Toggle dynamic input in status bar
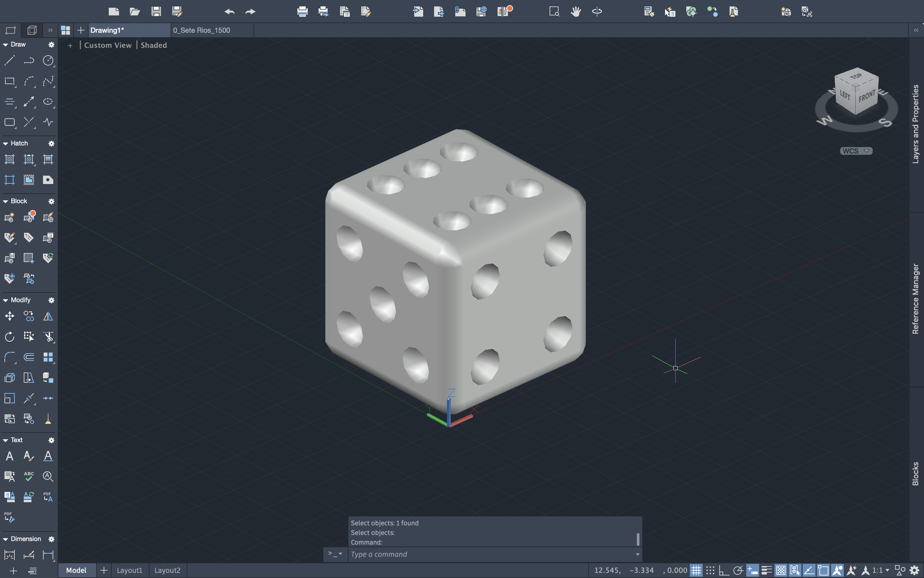The height and width of the screenshot is (578, 924). click(x=753, y=570)
